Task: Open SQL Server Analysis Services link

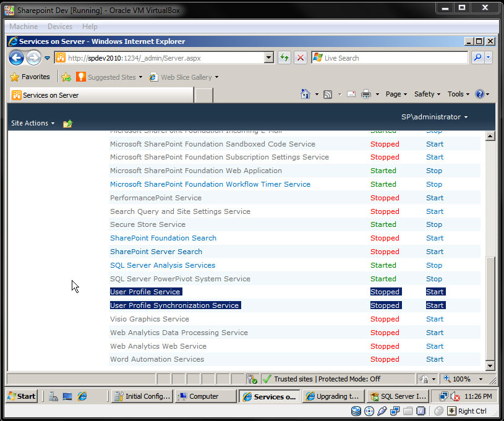Action: pyautogui.click(x=163, y=265)
